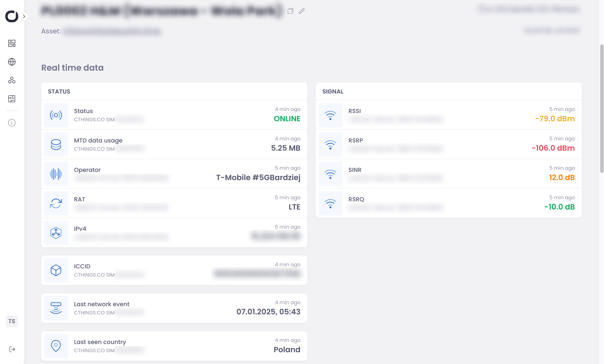This screenshot has height=364, width=604.
Task: Open the dashboard grid icon in sidebar
Action: tap(12, 43)
